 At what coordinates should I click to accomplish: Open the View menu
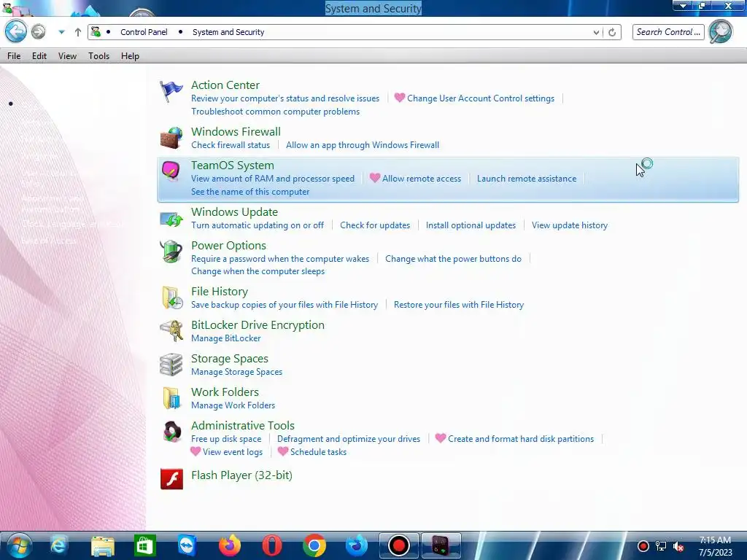click(x=67, y=55)
